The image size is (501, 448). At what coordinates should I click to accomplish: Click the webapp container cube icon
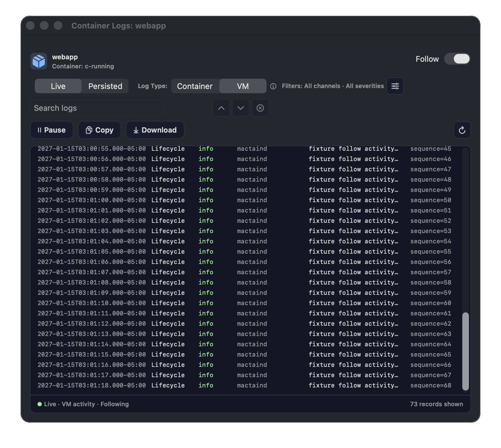click(x=39, y=61)
